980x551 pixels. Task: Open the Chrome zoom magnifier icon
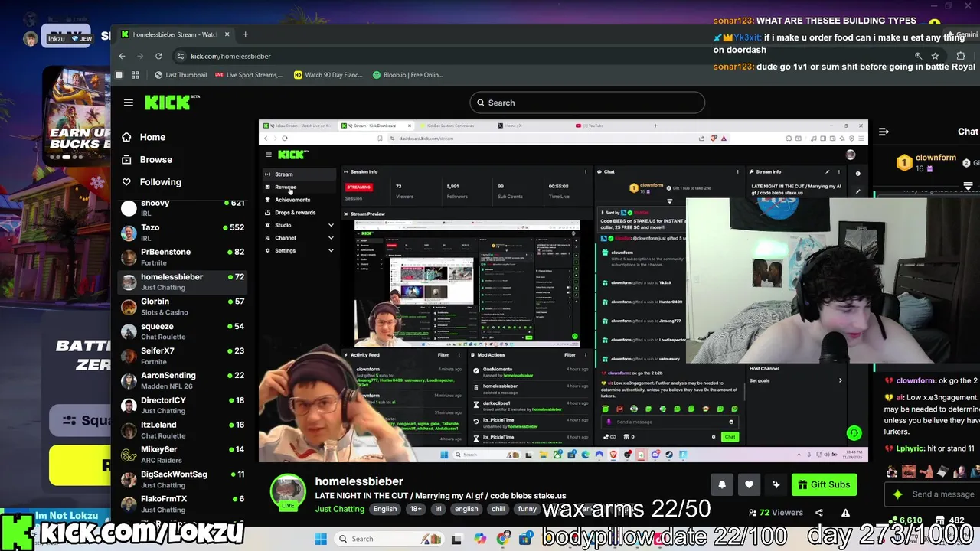[x=918, y=56]
